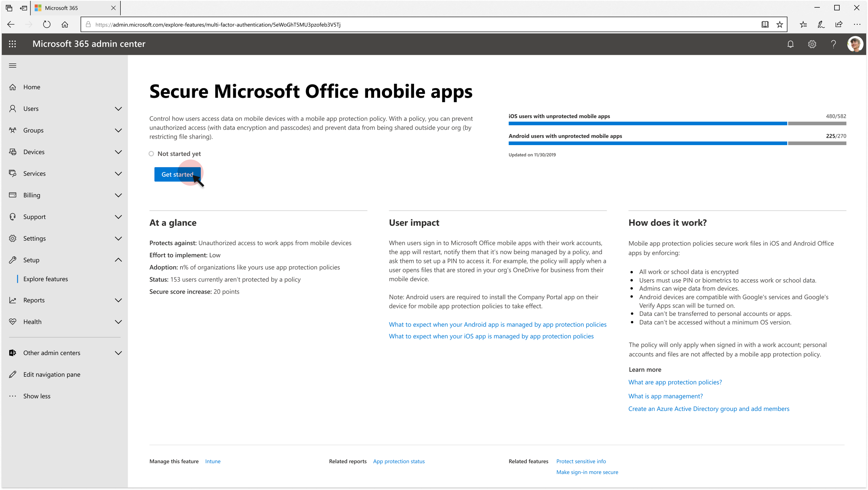Viewport: 868px width, 490px height.
Task: Open the App protection status report link
Action: point(398,461)
